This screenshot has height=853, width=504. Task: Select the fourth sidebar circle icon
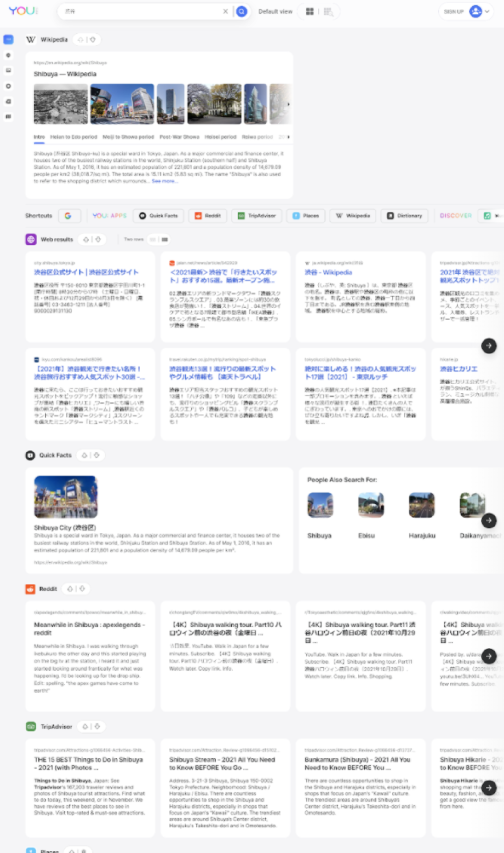click(9, 86)
